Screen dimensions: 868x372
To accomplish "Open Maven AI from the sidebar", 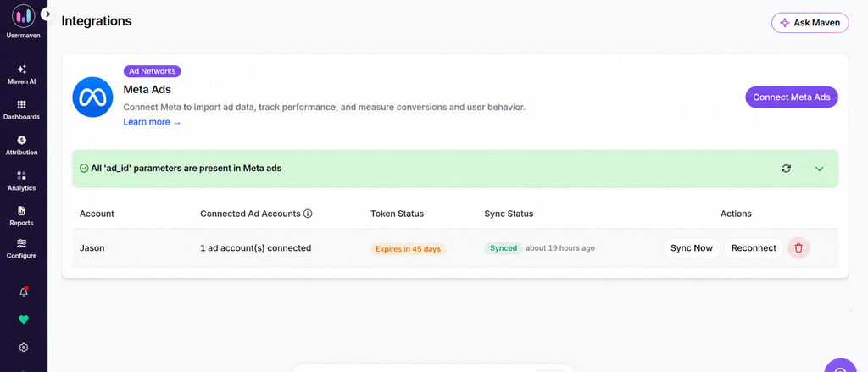I will tap(21, 75).
